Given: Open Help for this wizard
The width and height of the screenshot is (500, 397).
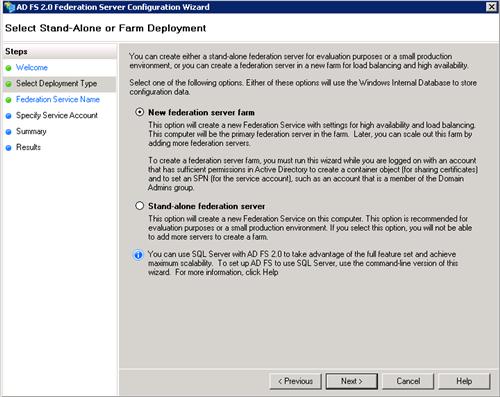Looking at the screenshot, I should [464, 381].
